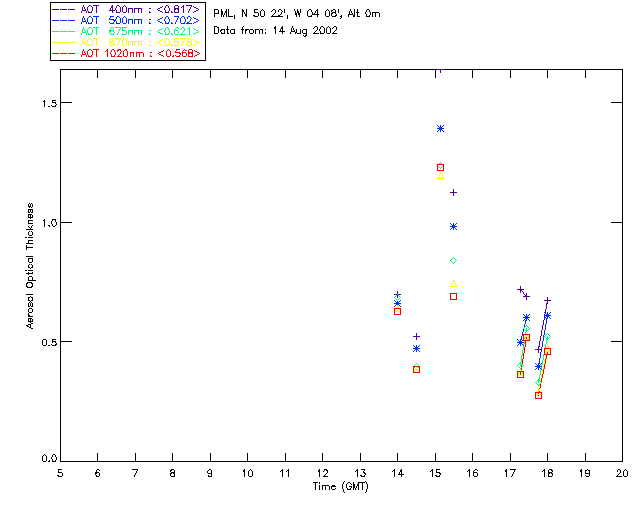Click the y-axis tick label 0.5

click(49, 342)
